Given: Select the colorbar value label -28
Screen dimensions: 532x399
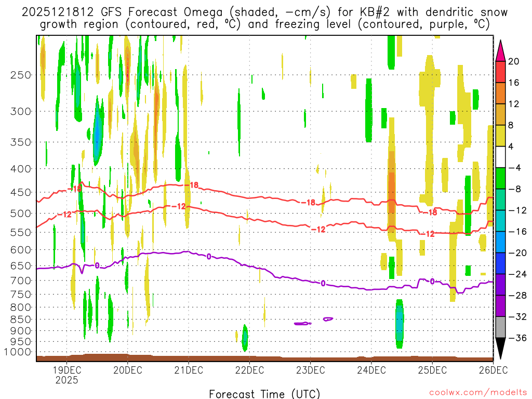Looking at the screenshot, I should 517,296.
